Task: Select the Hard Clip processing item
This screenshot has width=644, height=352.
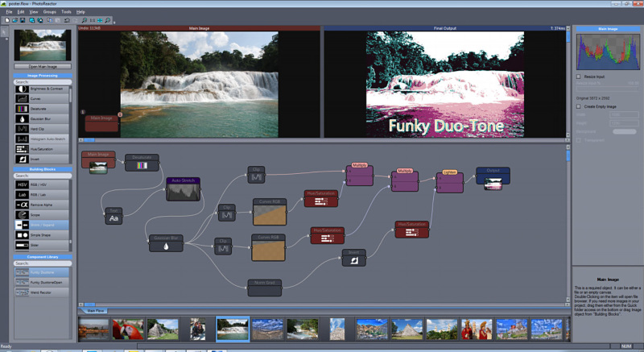Action: click(x=42, y=129)
